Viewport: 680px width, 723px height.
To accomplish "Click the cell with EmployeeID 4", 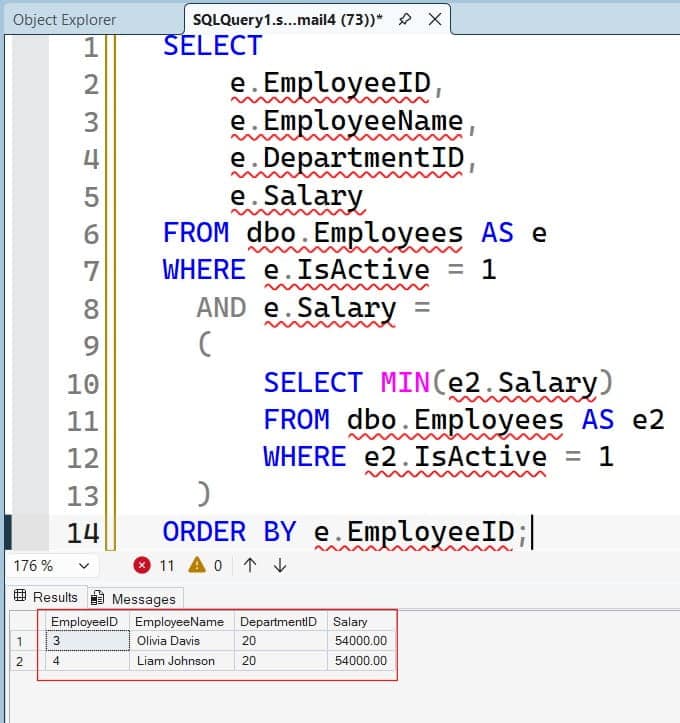I will [x=88, y=661].
